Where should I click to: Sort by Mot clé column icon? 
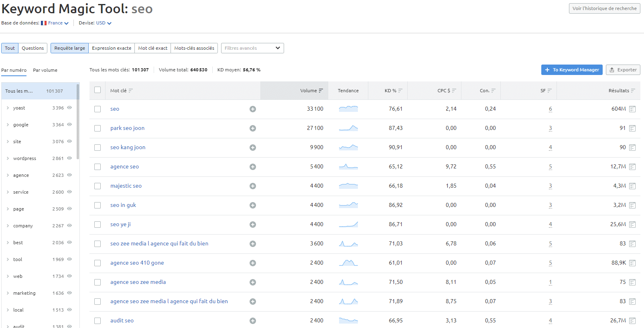(130, 91)
